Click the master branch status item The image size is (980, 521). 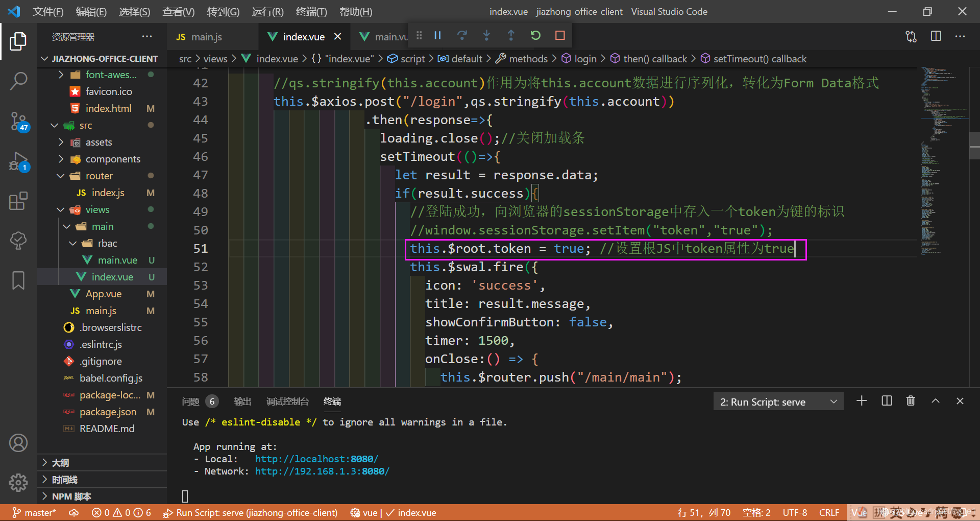click(34, 512)
